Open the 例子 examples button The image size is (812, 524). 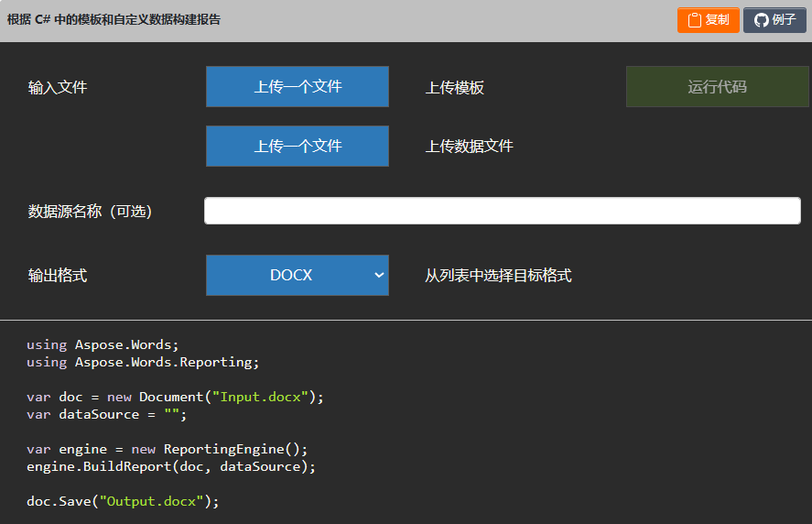(774, 20)
